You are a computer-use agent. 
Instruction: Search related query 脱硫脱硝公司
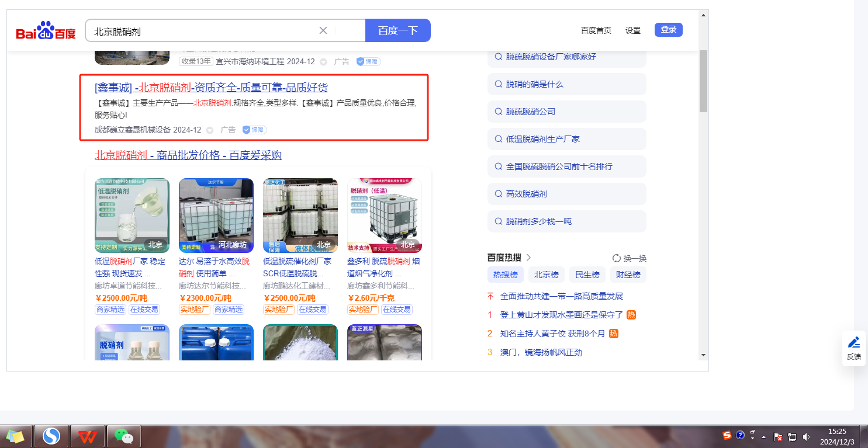point(567,112)
